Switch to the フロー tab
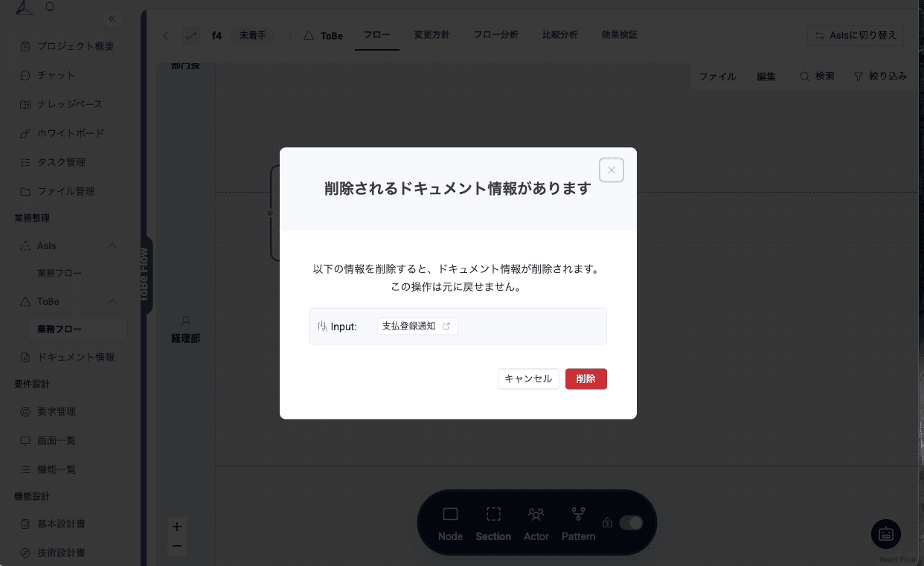Viewport: 924px width, 566px height. (377, 35)
